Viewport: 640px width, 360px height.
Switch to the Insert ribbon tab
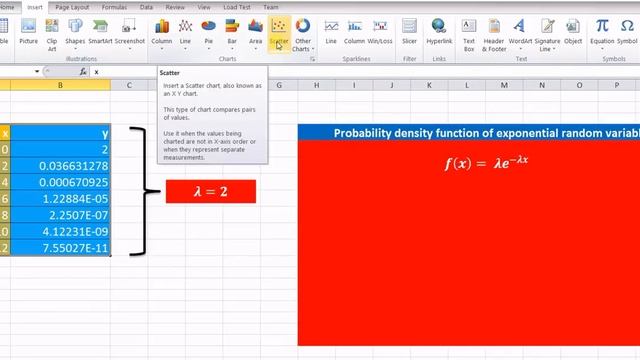35,7
